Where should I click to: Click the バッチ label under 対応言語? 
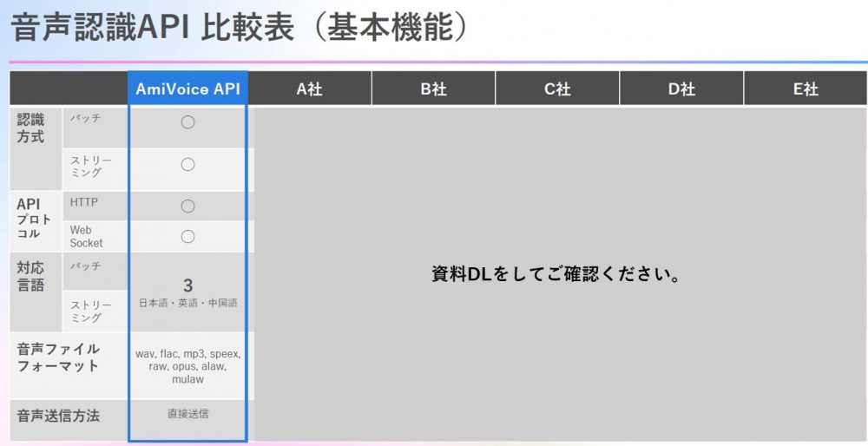point(86,266)
